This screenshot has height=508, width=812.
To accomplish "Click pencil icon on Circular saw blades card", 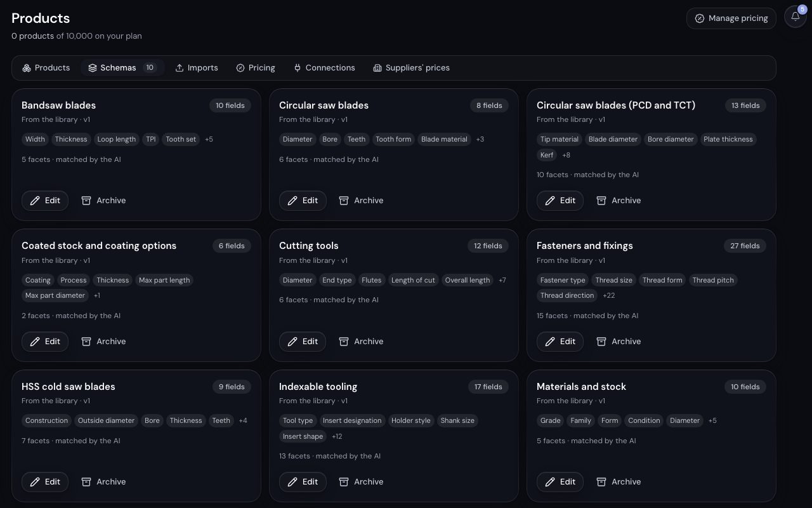I will pyautogui.click(x=293, y=201).
